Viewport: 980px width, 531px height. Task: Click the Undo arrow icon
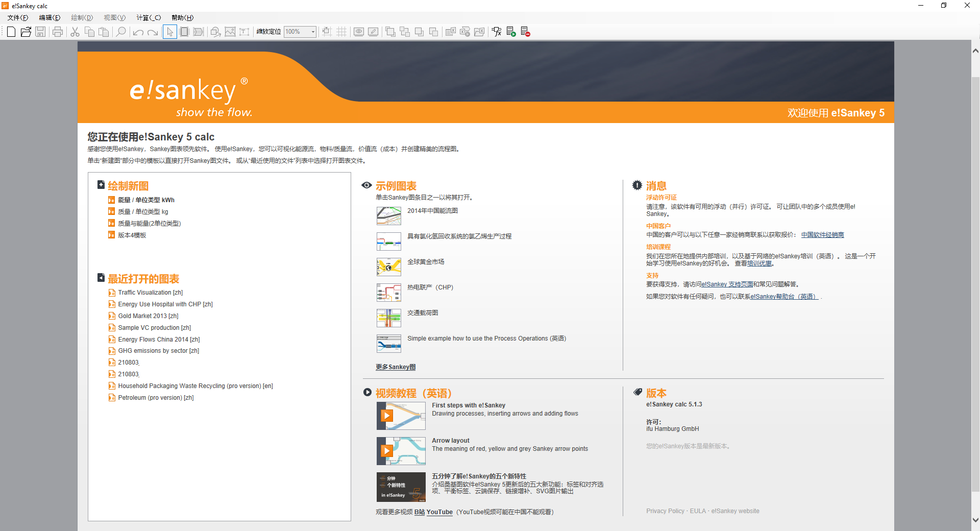pos(138,32)
